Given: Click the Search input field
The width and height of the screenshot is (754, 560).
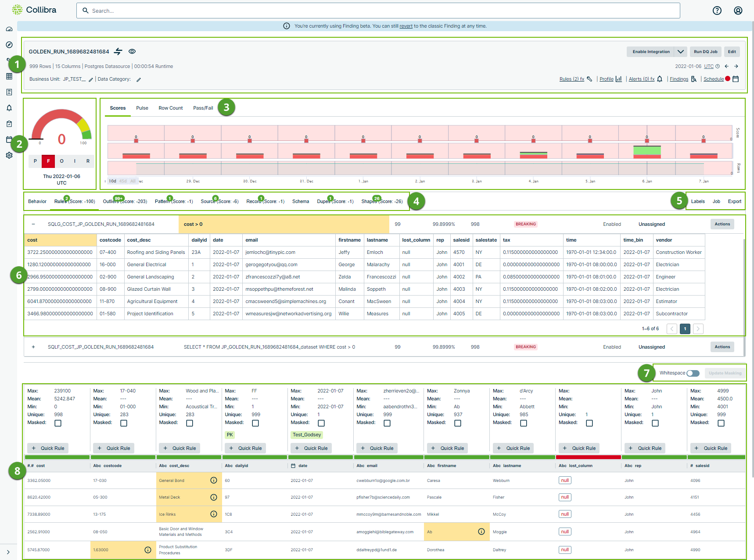Looking at the screenshot, I should tap(377, 11).
